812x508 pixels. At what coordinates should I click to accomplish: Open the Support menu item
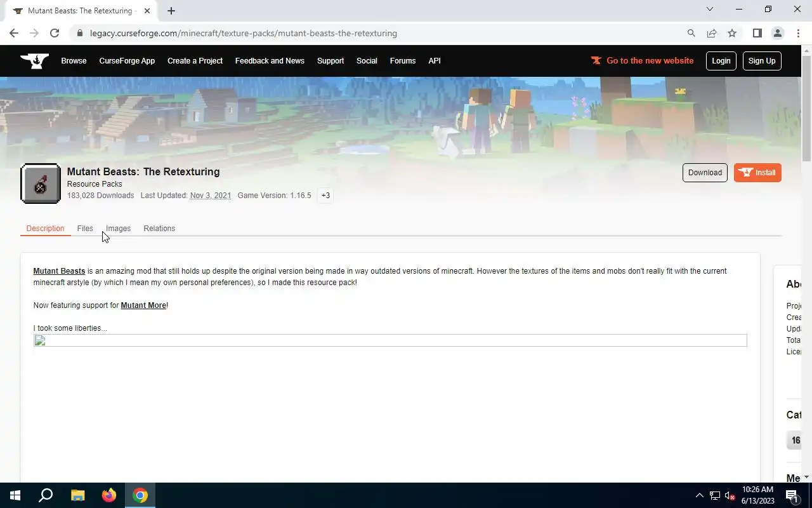(331, 61)
